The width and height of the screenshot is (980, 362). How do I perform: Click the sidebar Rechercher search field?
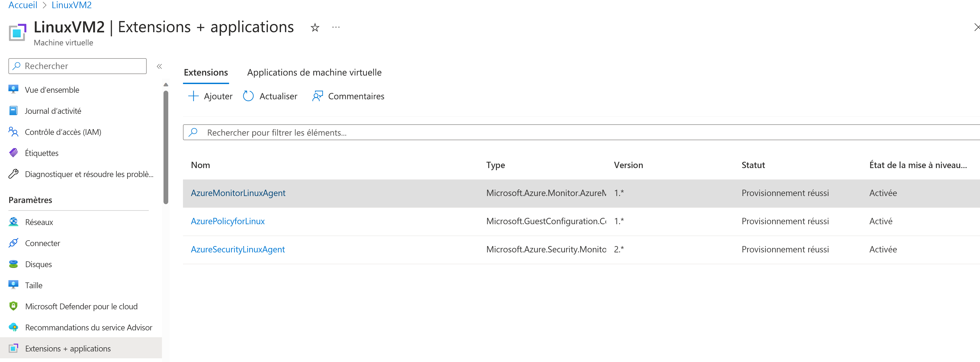tap(78, 66)
